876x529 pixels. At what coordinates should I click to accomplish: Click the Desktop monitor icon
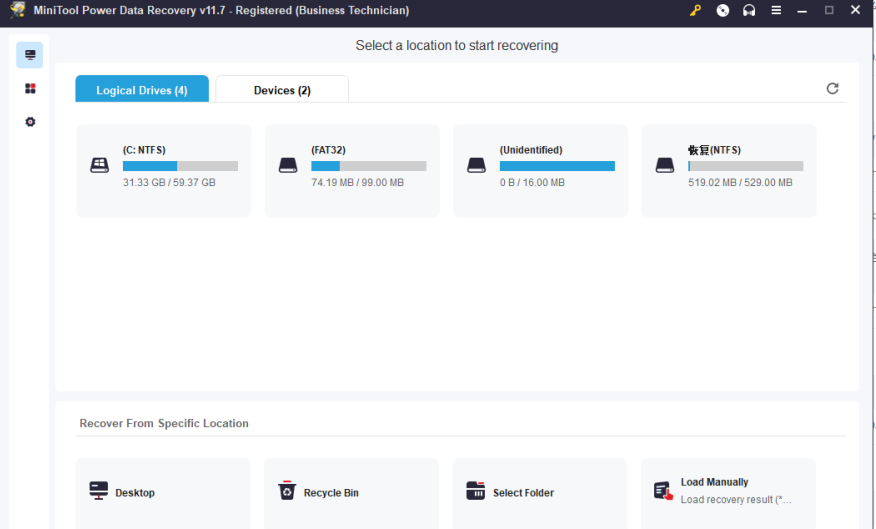(98, 490)
